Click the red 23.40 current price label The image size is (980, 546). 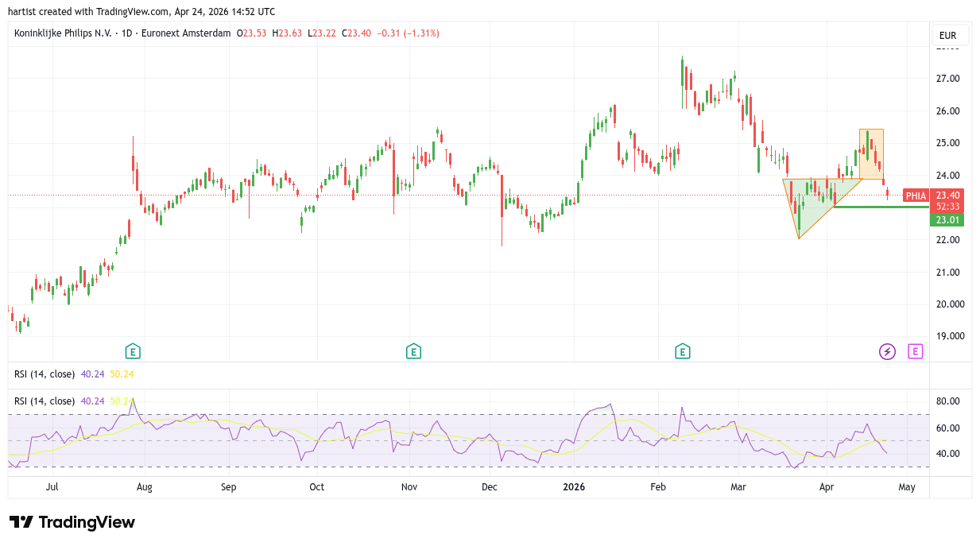[947, 196]
